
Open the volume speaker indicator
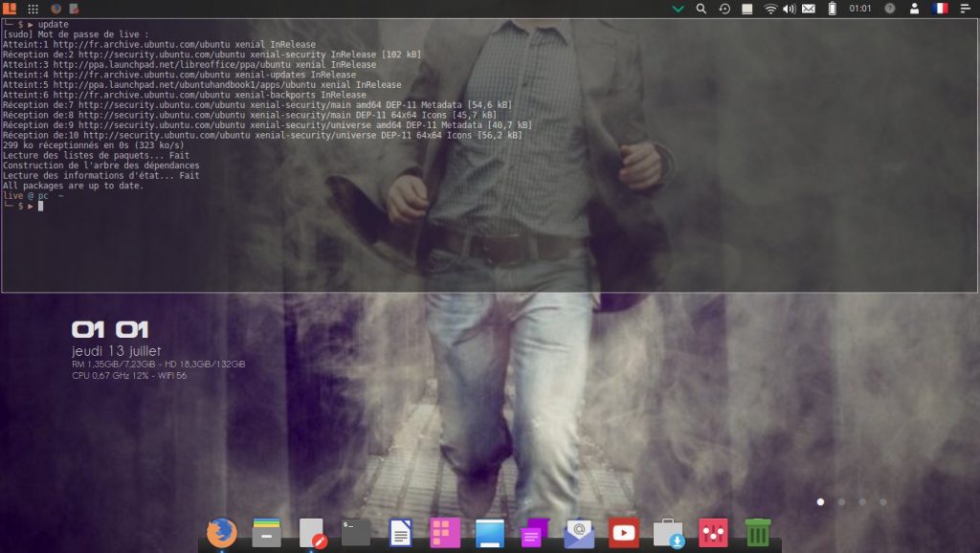pyautogui.click(x=789, y=9)
